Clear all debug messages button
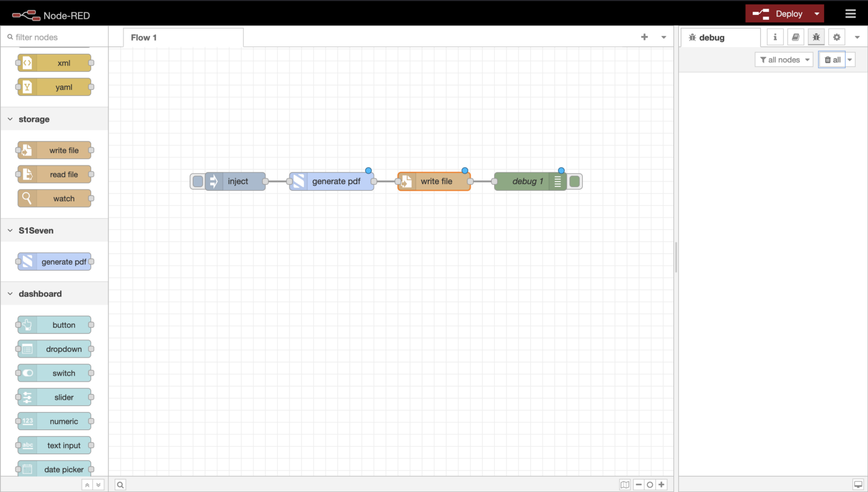The width and height of the screenshot is (868, 492). pyautogui.click(x=832, y=59)
